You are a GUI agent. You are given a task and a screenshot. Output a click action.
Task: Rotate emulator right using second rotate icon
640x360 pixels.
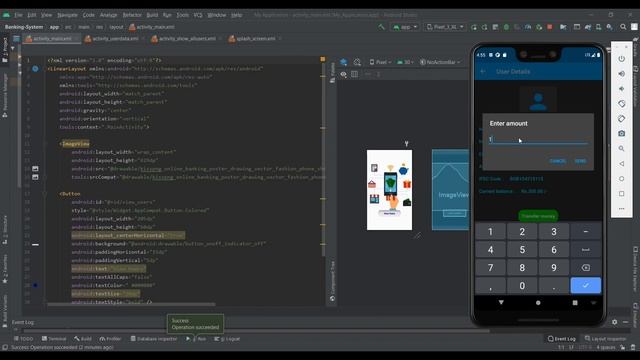(621, 119)
